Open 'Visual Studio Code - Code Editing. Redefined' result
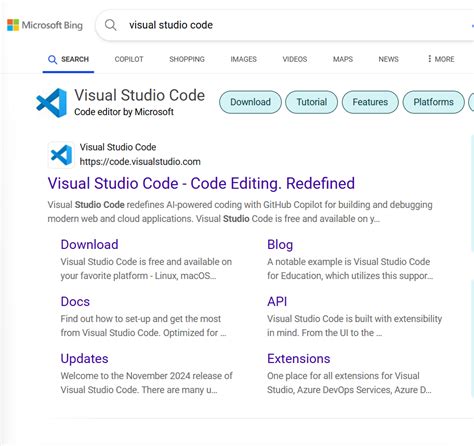Image resolution: width=474 pixels, height=446 pixels. pyautogui.click(x=201, y=183)
